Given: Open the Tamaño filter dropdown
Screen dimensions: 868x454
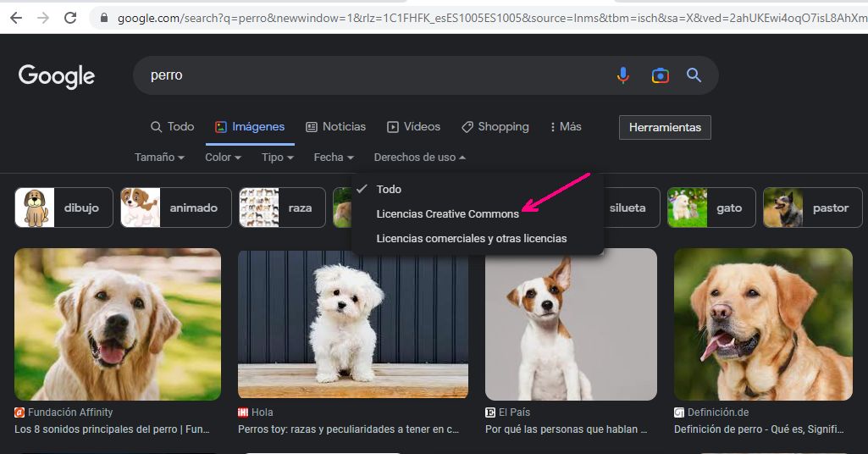Looking at the screenshot, I should pos(159,158).
